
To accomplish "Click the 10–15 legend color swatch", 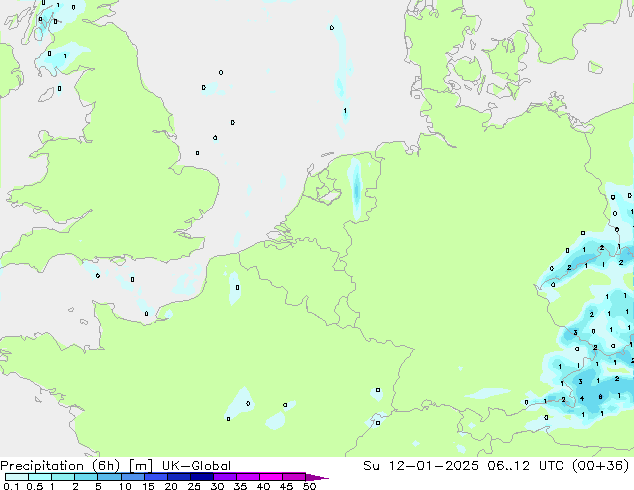I will coord(133,477).
